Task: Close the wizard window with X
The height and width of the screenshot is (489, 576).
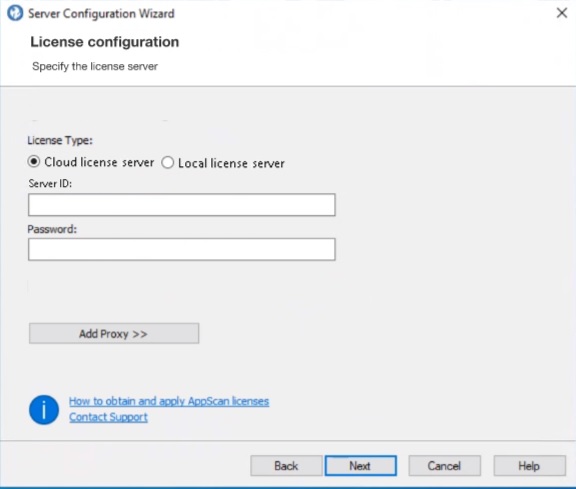Action: [x=562, y=13]
